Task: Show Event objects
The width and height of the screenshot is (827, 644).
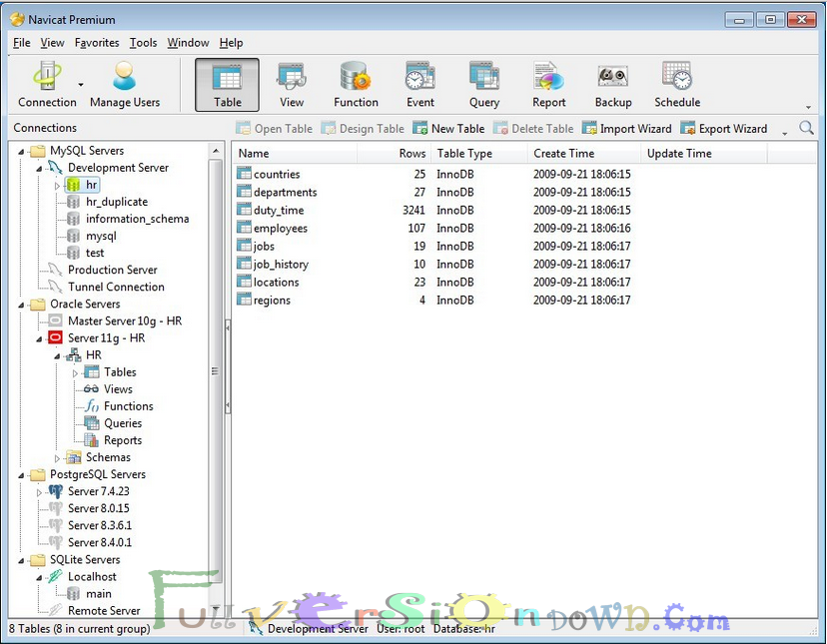Action: pos(420,85)
